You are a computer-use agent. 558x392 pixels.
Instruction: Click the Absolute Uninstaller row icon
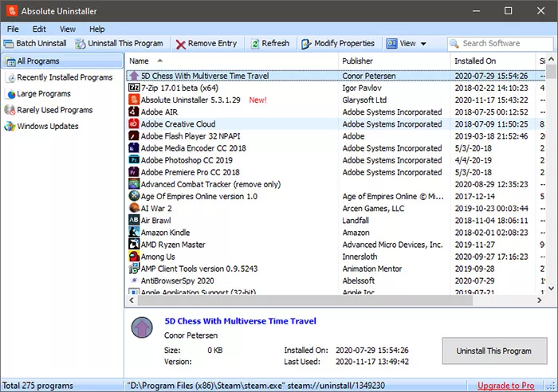[x=134, y=100]
